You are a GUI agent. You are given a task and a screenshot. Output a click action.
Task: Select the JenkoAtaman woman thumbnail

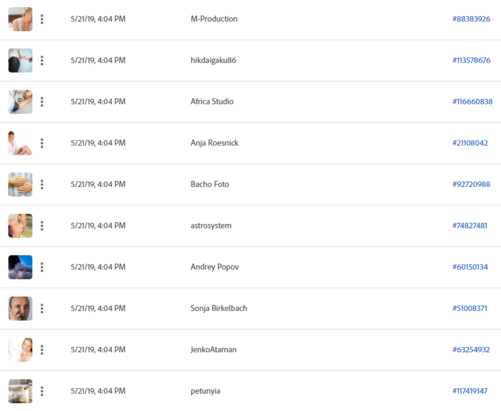(x=20, y=350)
